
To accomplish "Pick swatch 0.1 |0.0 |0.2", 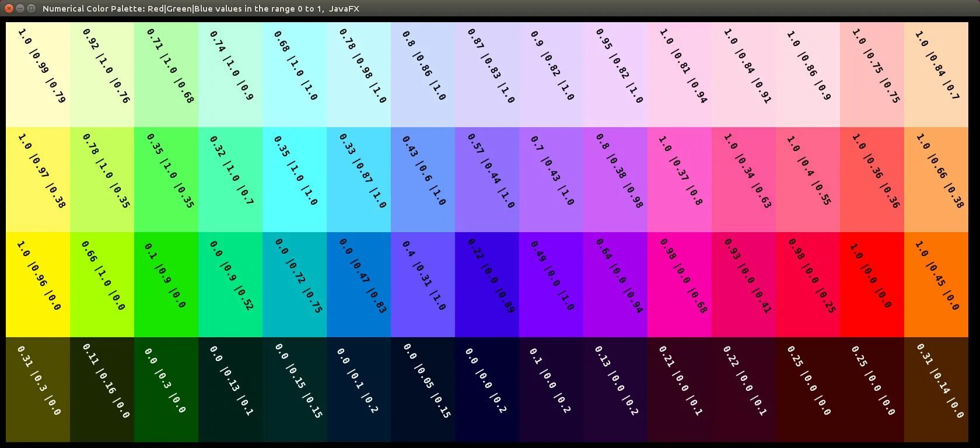I will tap(551, 390).
